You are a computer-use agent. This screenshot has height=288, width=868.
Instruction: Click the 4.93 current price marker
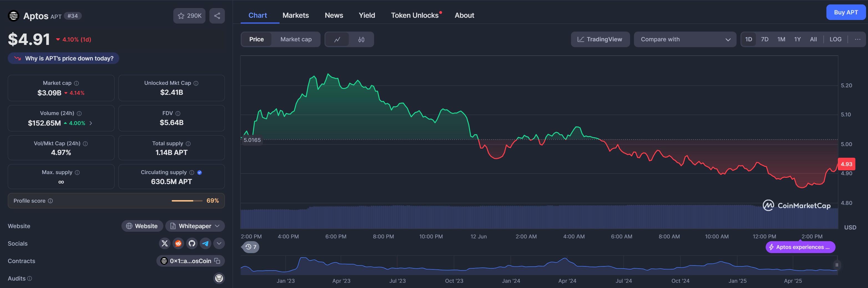pos(846,164)
